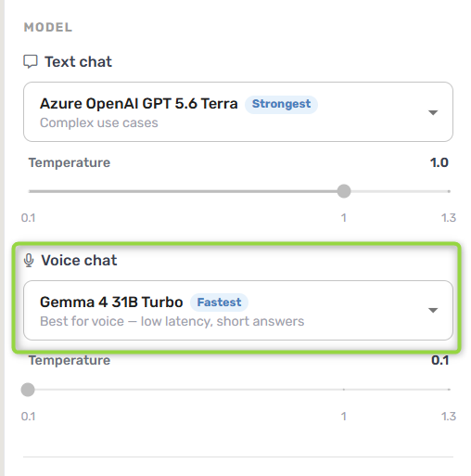Expand the Azure OpenAI GPT 5.6 Terra selector

pyautogui.click(x=238, y=112)
